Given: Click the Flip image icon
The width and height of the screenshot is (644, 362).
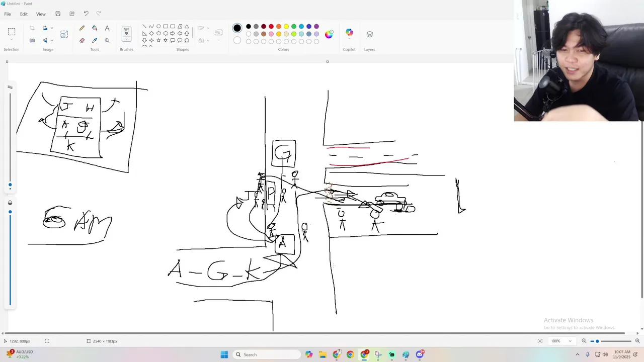Looking at the screenshot, I should [x=45, y=40].
